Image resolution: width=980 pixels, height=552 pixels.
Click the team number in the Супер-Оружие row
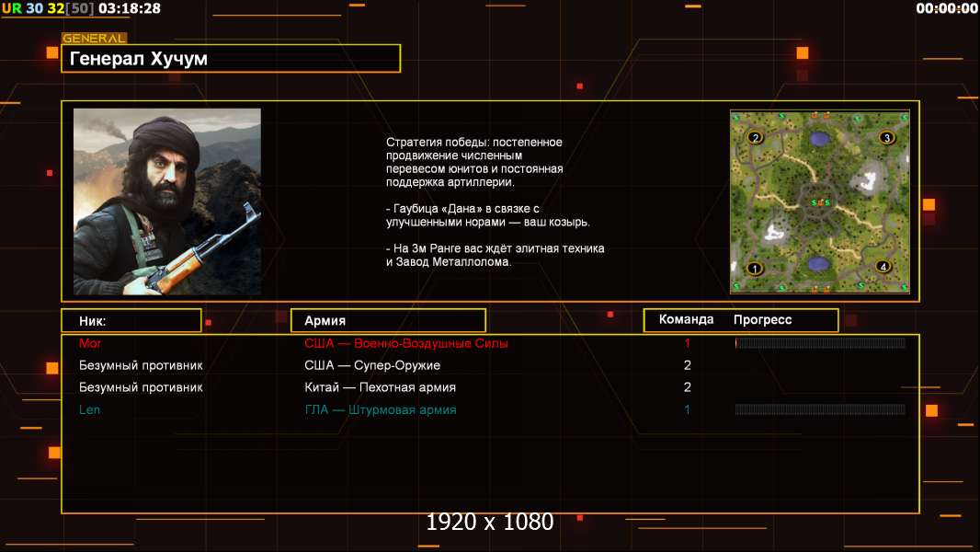tap(688, 365)
